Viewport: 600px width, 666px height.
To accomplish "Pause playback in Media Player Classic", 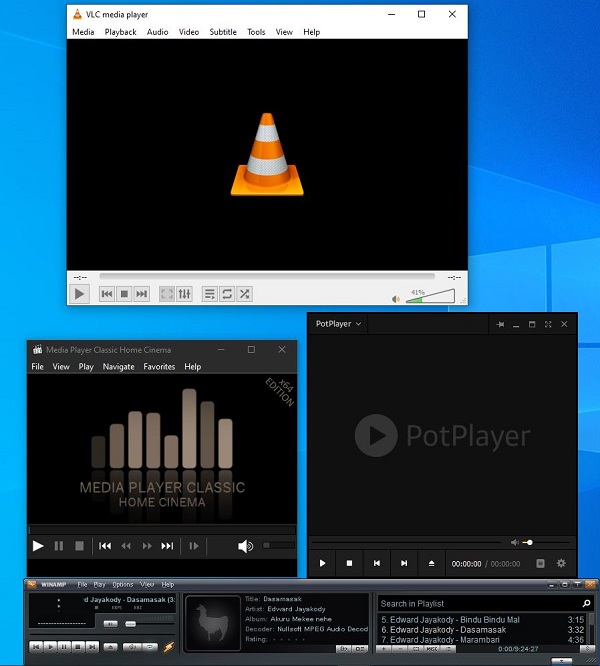I will (x=59, y=546).
